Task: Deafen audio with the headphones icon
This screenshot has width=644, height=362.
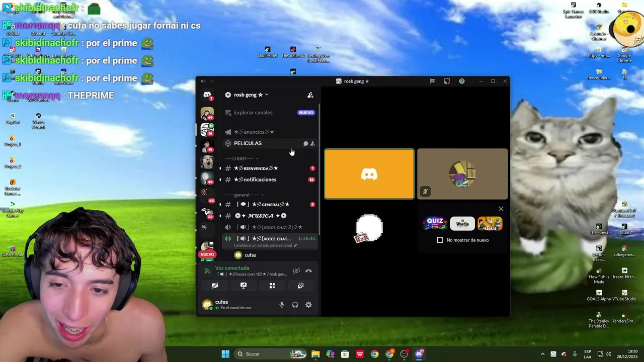Action: tap(295, 305)
